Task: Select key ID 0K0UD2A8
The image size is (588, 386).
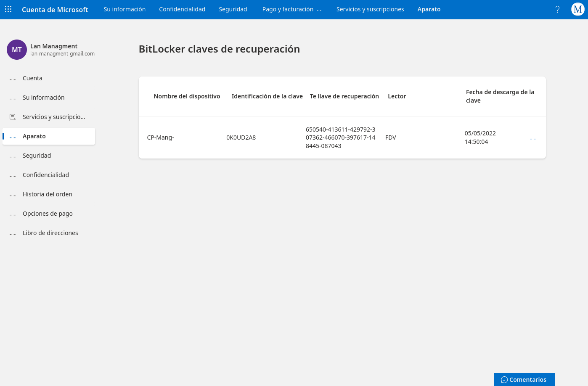Action: [241, 137]
